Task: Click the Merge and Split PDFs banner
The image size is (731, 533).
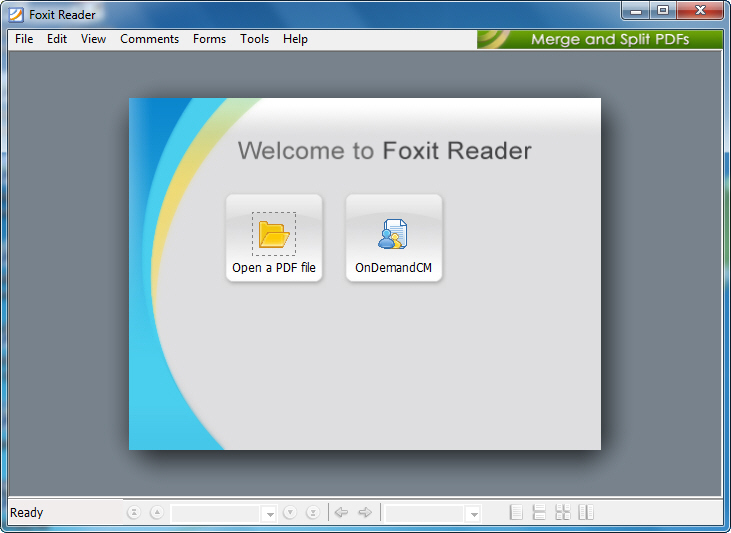Action: click(600, 39)
